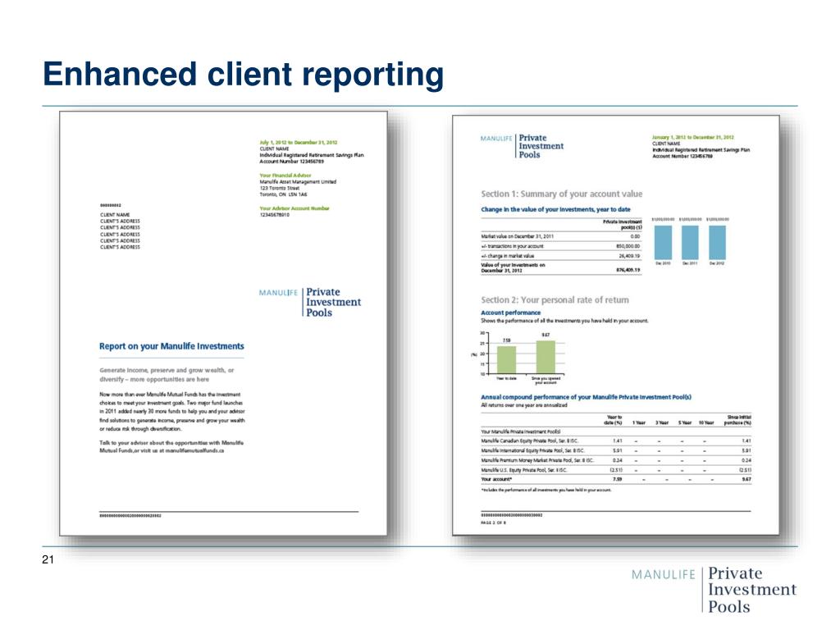Click the cover page report thumbnail
840x630 pixels.
(223, 323)
